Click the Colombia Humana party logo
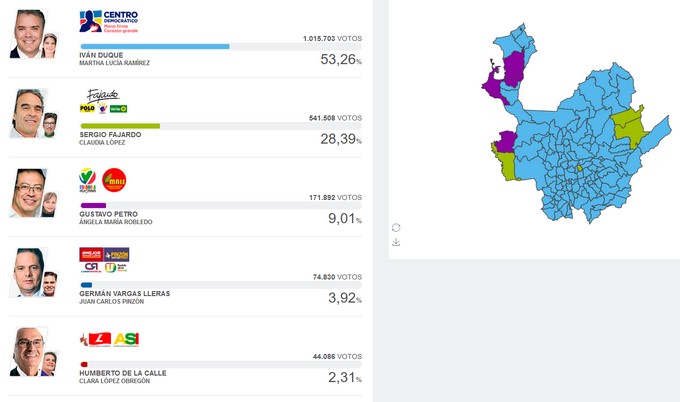Viewport: 680px width, 402px height. click(x=88, y=180)
